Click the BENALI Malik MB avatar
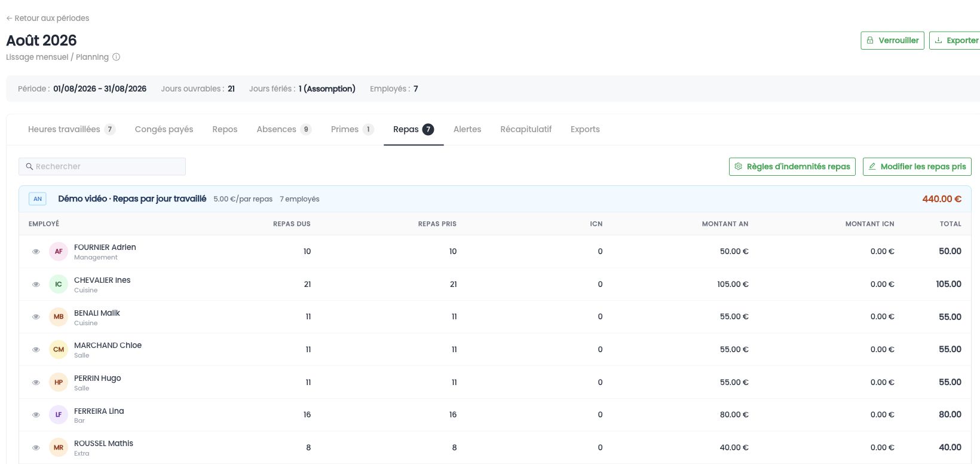The width and height of the screenshot is (980, 464). 59,317
